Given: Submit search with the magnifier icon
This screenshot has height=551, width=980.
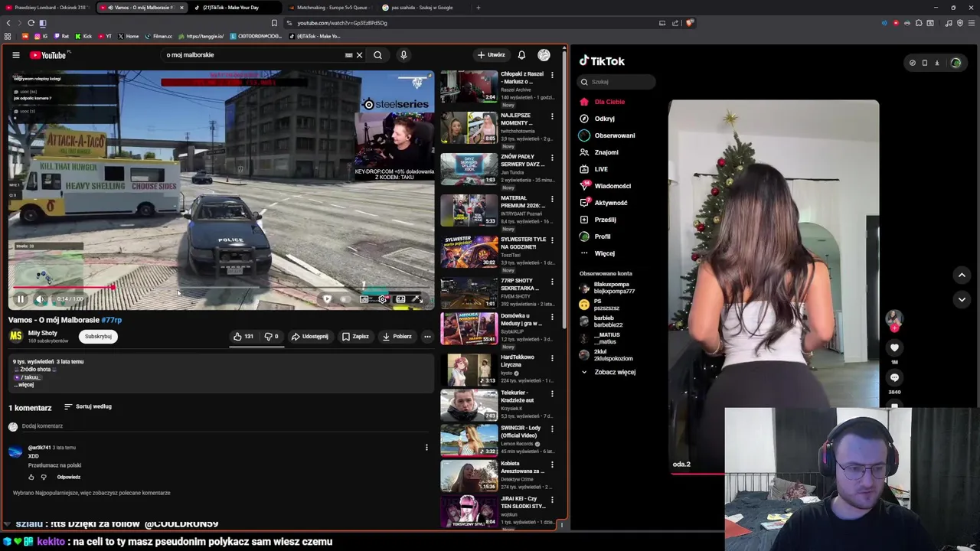Looking at the screenshot, I should (377, 55).
